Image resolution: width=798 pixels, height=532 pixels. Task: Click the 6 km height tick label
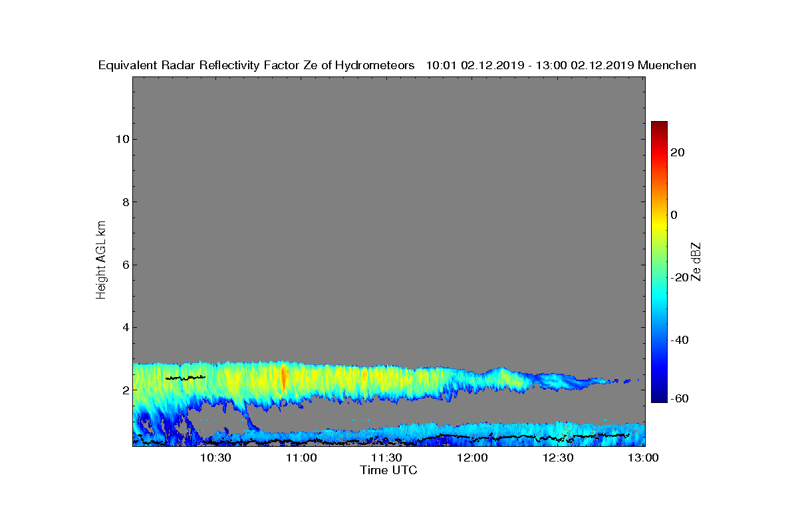coord(124,265)
